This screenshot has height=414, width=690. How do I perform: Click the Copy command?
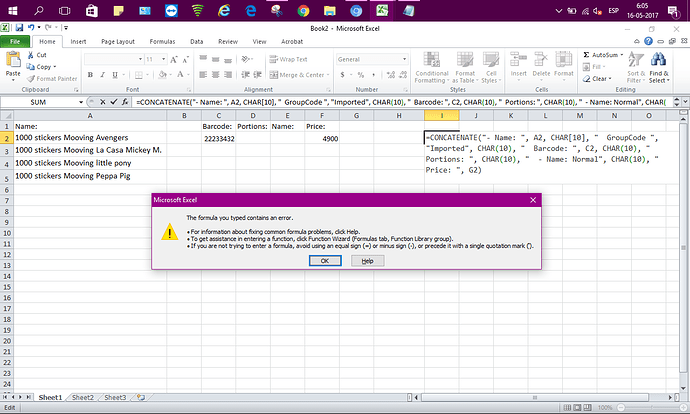point(41,67)
